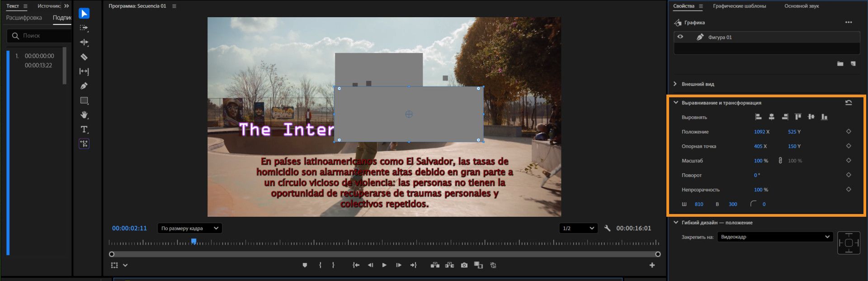Collapse Гибкий дизайн — положение section

tap(676, 222)
